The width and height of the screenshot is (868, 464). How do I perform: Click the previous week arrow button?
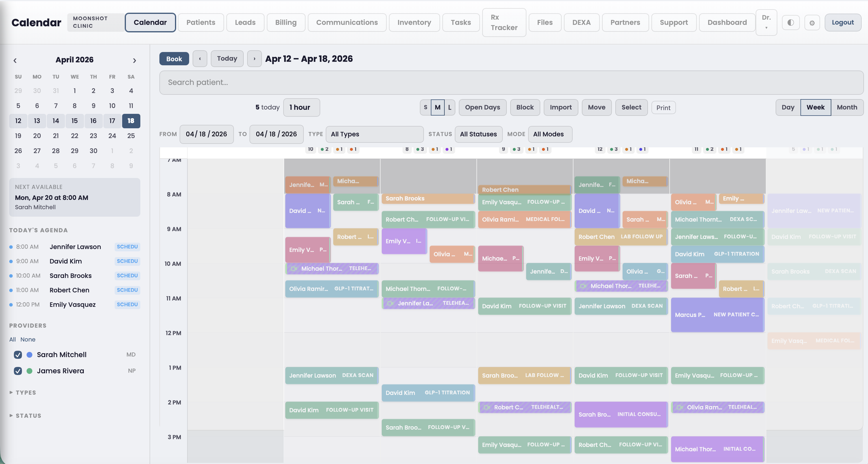pos(200,59)
